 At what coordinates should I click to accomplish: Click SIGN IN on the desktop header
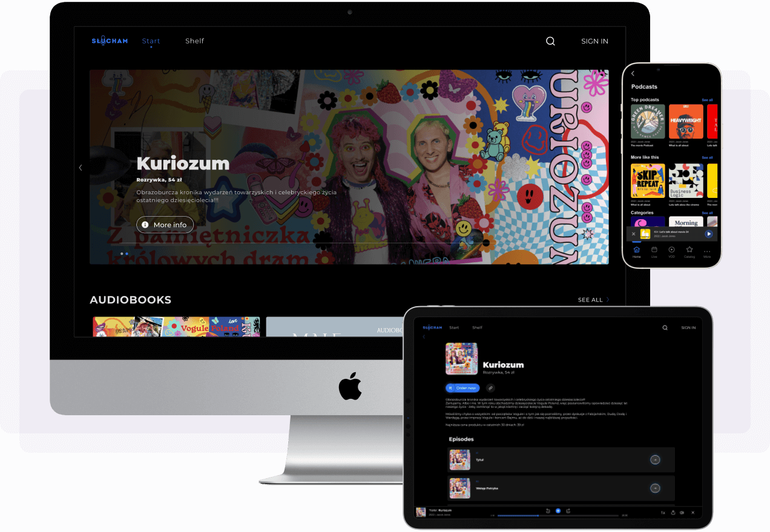[594, 41]
